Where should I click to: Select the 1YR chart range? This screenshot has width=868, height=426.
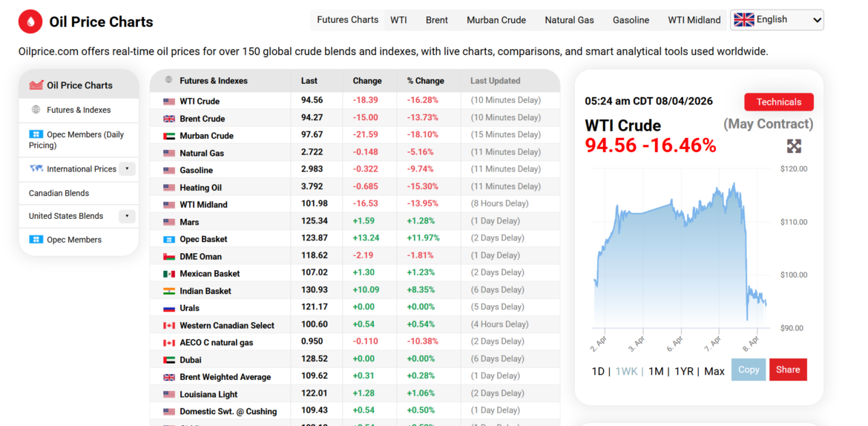(684, 371)
